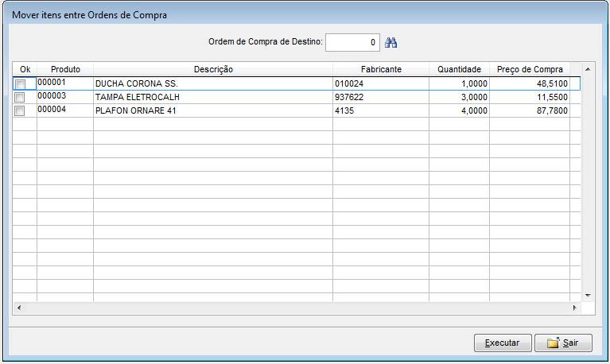Click the quantity cell 1,0000

click(459, 83)
